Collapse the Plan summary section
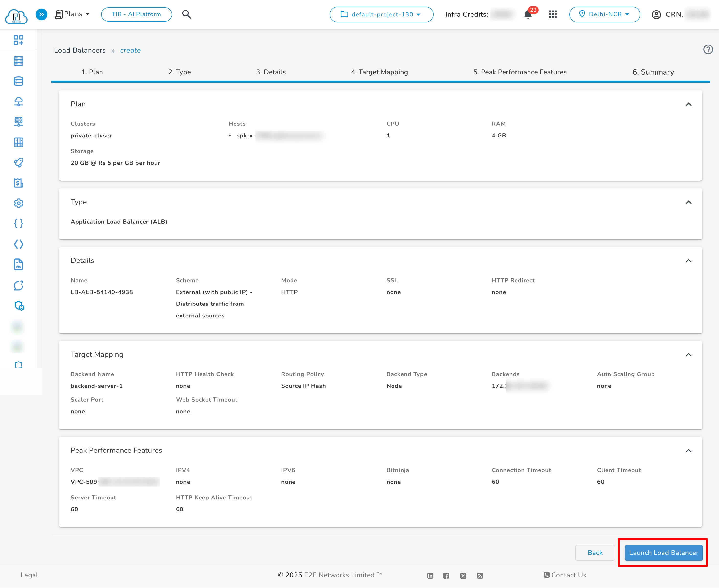719x588 pixels. click(689, 105)
